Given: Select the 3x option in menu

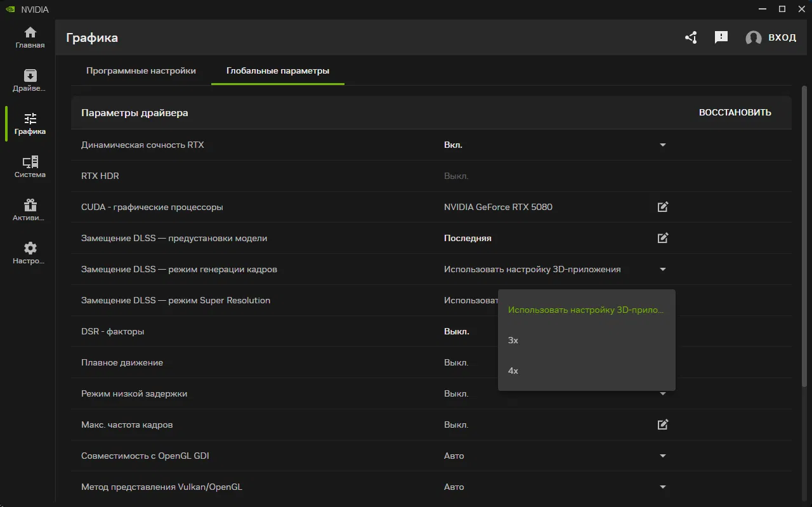Looking at the screenshot, I should [513, 341].
